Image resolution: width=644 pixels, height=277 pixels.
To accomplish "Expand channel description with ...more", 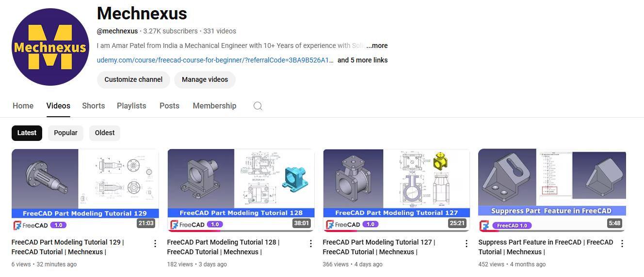I will (377, 46).
